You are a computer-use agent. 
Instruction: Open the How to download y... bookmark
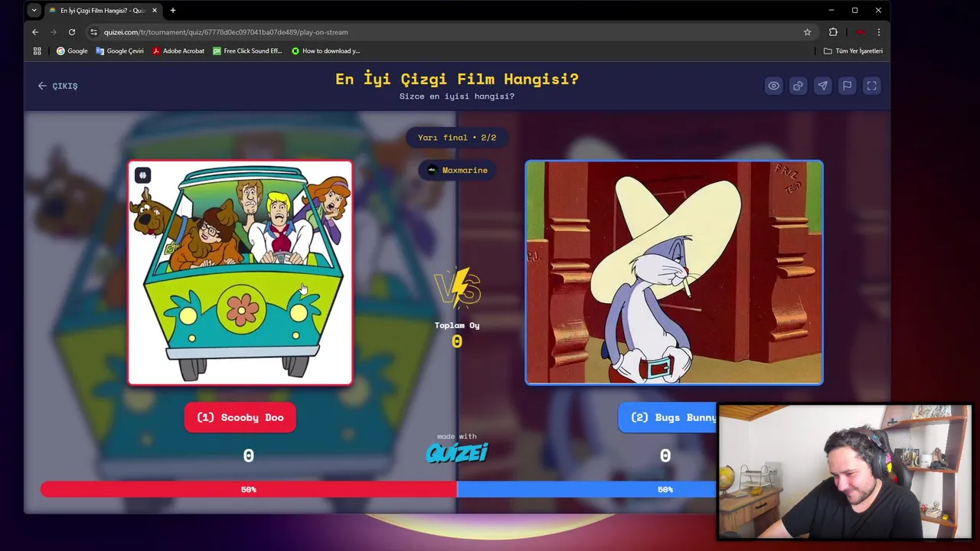[325, 51]
